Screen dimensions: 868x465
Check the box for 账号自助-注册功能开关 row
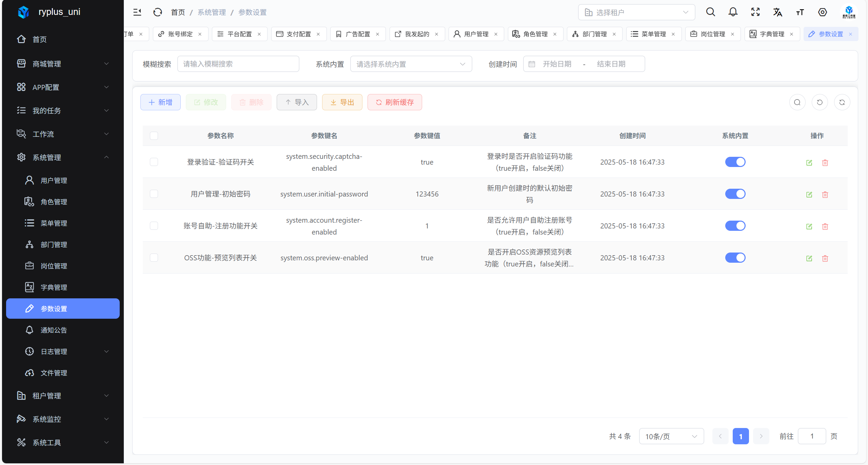(x=154, y=226)
